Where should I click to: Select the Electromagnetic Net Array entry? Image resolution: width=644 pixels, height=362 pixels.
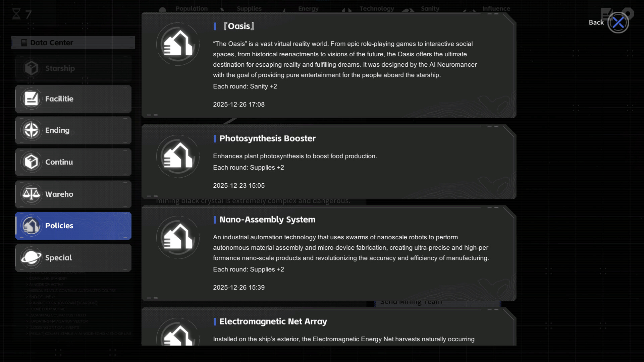pyautogui.click(x=273, y=321)
